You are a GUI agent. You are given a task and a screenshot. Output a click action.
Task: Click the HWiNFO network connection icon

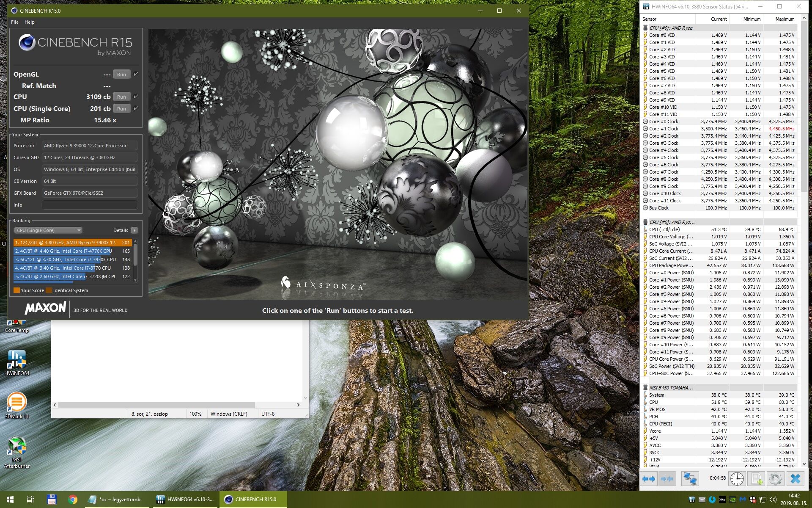click(690, 479)
